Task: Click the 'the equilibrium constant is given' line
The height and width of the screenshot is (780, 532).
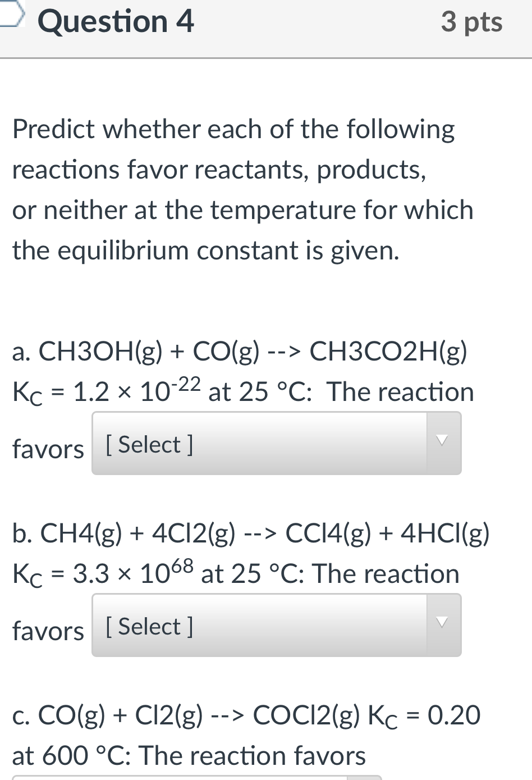Action: (205, 250)
